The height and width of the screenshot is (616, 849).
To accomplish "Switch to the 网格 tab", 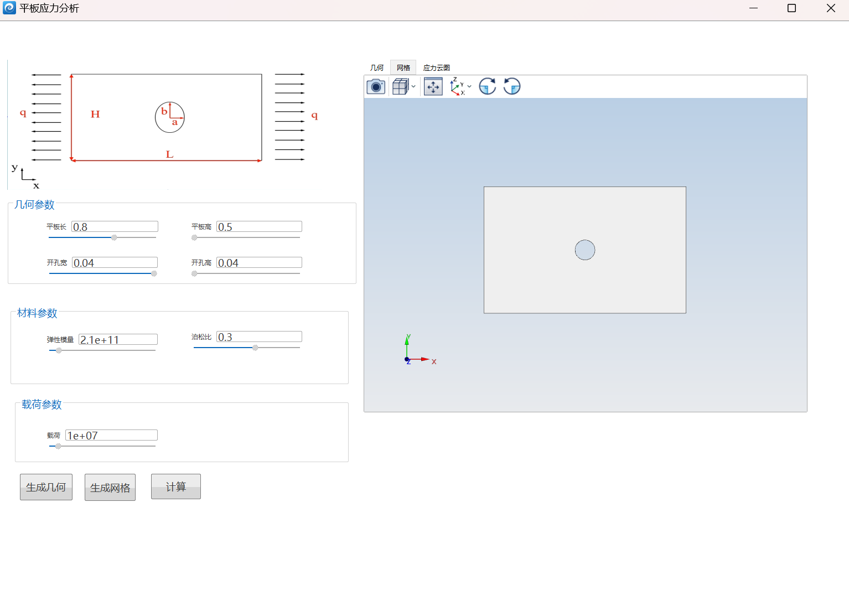I will pyautogui.click(x=403, y=68).
